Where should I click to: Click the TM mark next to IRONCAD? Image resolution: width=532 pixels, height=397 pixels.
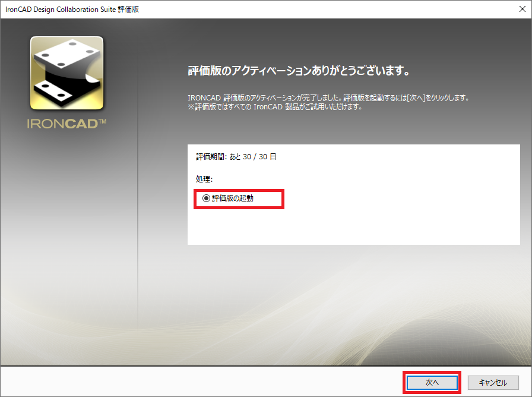click(x=102, y=122)
